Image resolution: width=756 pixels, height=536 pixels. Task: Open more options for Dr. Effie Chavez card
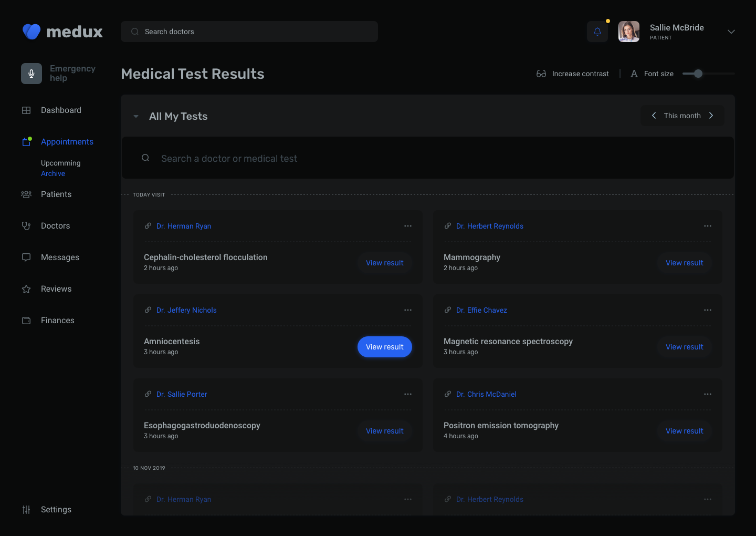(x=708, y=310)
